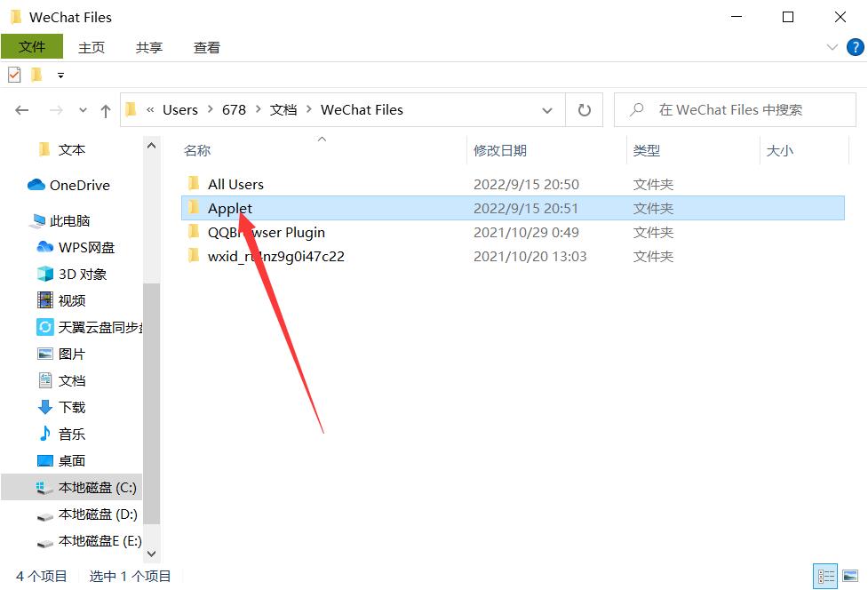The width and height of the screenshot is (868, 590).
Task: Sort by the 类型 column header
Action: coord(647,150)
